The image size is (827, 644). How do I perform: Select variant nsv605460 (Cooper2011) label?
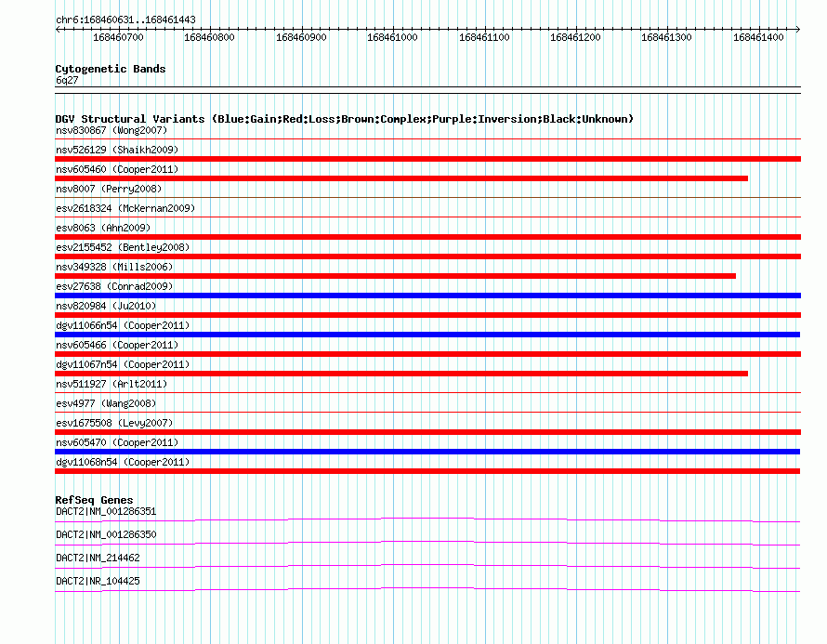pyautogui.click(x=117, y=169)
